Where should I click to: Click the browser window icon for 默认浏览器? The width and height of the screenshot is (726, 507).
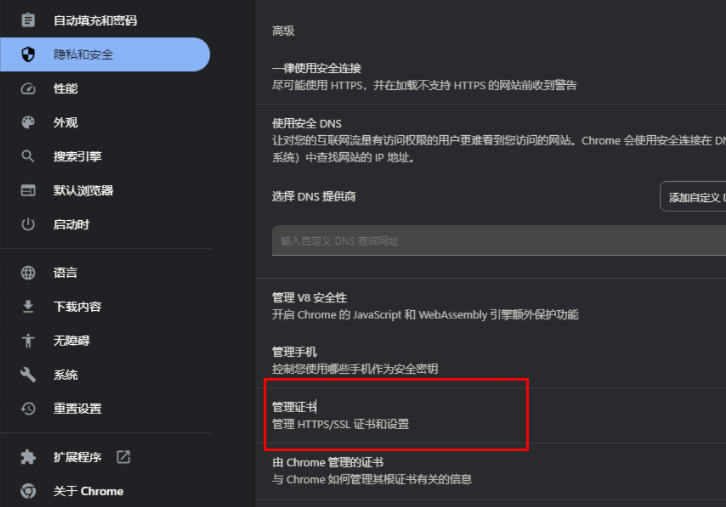(28, 190)
